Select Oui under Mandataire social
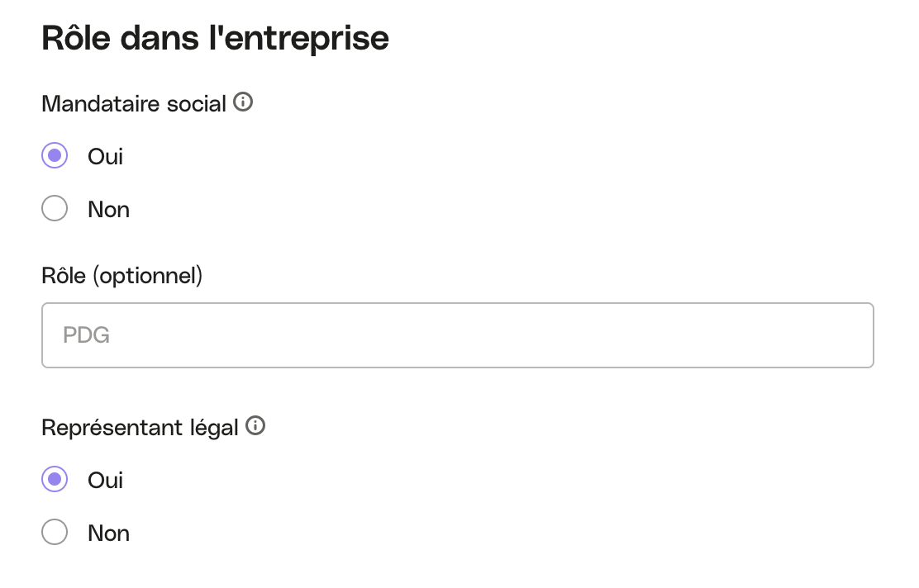The image size is (919, 588). coord(55,156)
